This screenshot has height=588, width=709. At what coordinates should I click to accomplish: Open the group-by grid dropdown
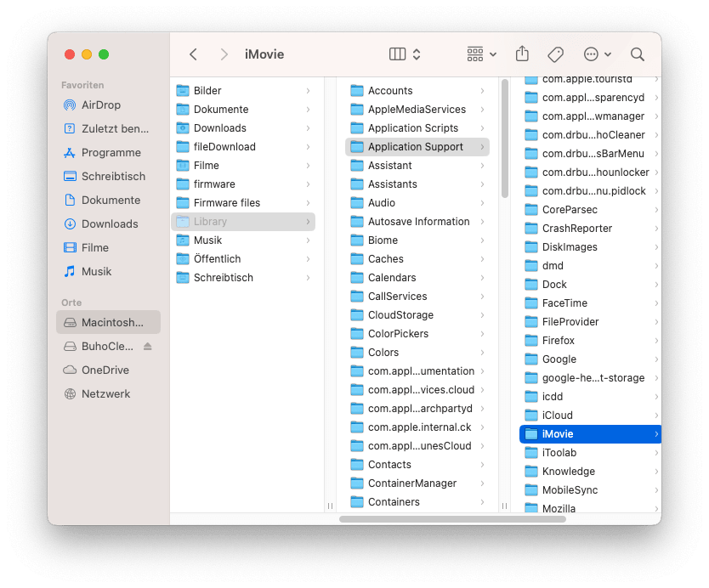click(481, 54)
